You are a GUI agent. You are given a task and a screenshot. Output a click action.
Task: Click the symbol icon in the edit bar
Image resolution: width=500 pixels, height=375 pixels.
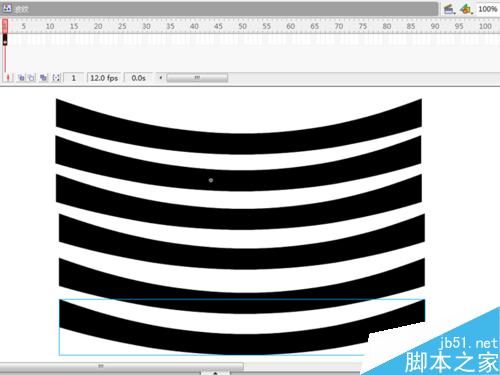[7, 8]
